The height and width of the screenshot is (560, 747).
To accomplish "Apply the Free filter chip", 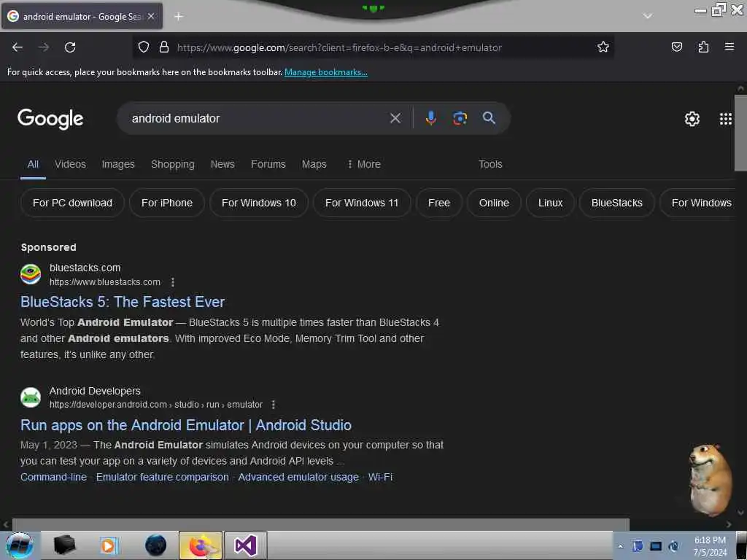I will pyautogui.click(x=438, y=203).
